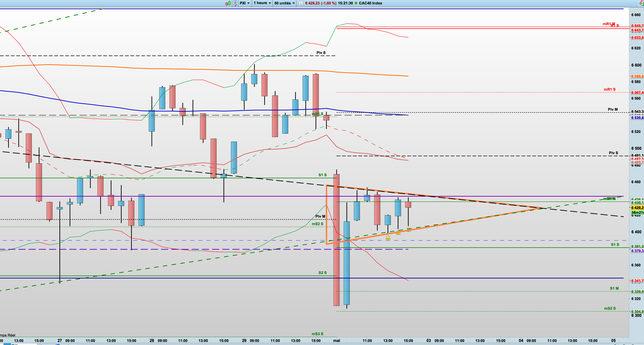The width and height of the screenshot is (644, 345).
Task: Open the 1 heure timeframe dropdown
Action: click(262, 3)
